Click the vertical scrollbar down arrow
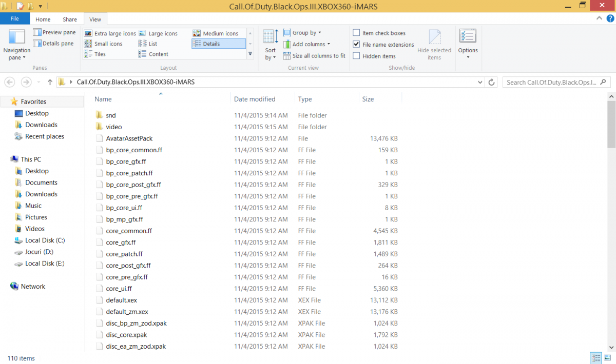616x364 pixels. pos(611,347)
